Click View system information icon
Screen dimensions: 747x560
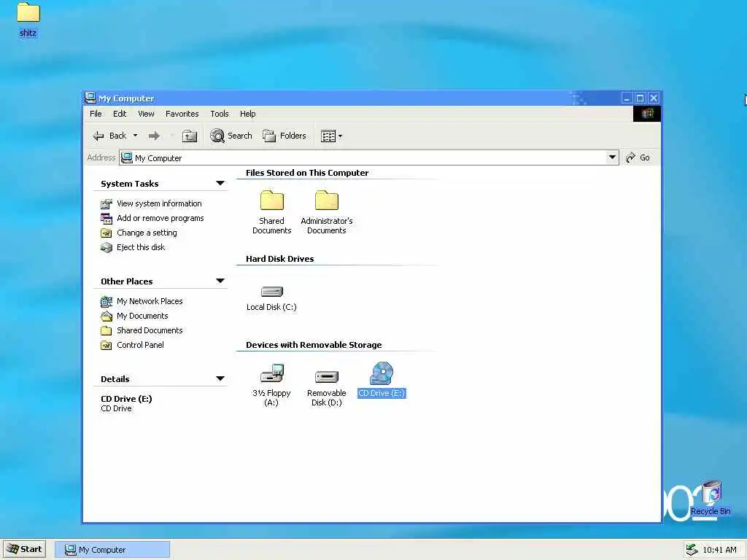(x=107, y=204)
